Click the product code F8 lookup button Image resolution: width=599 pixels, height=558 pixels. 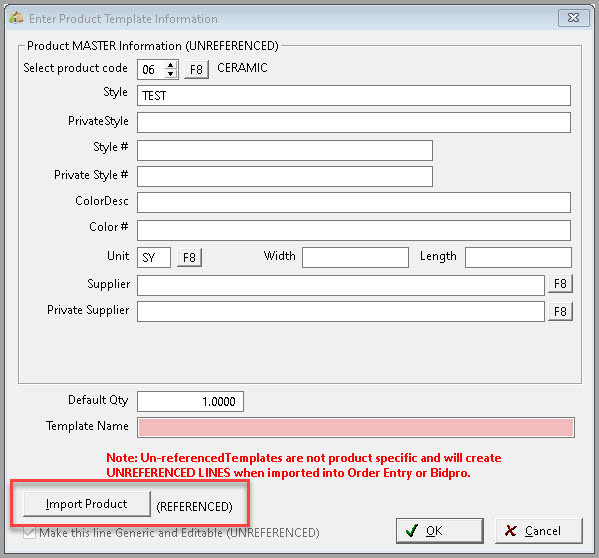point(196,70)
